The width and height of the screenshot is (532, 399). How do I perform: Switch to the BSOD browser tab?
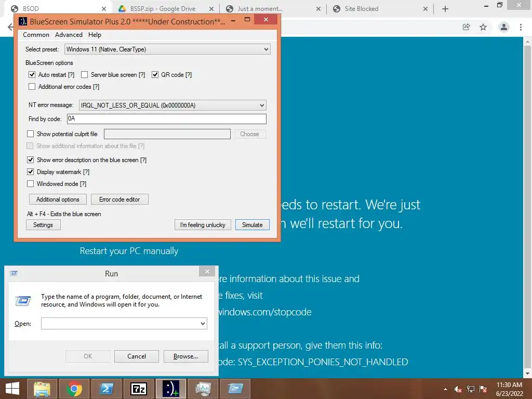58,9
